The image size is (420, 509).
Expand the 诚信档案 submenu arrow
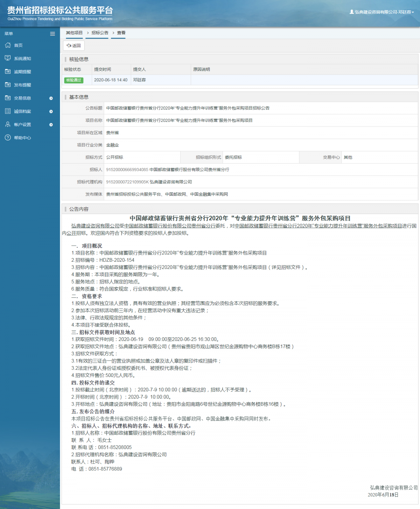tap(51, 111)
